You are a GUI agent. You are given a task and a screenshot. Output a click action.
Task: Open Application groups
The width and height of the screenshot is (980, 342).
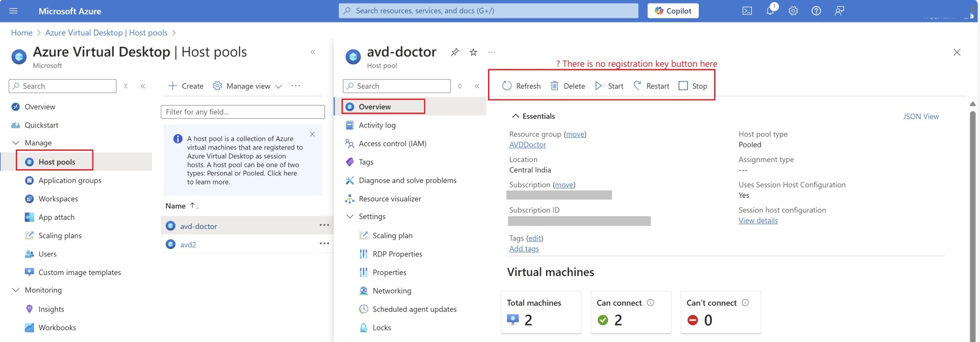click(70, 180)
